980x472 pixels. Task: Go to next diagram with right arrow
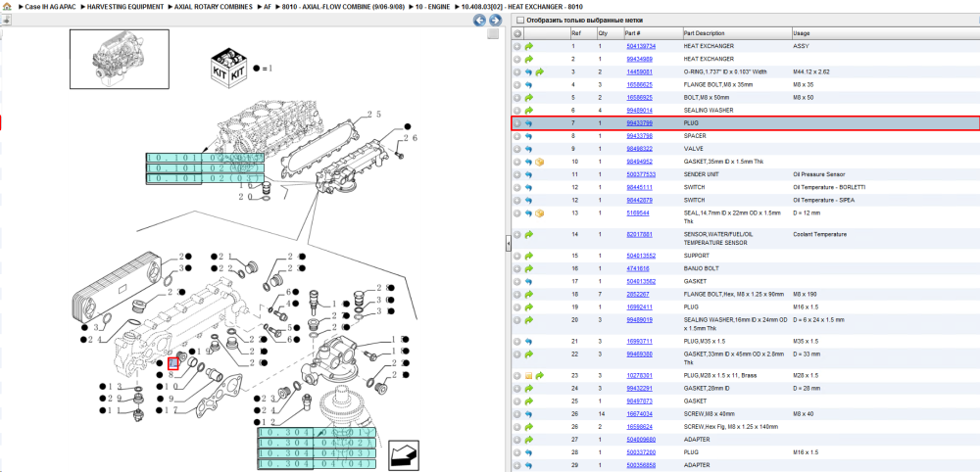tap(494, 21)
